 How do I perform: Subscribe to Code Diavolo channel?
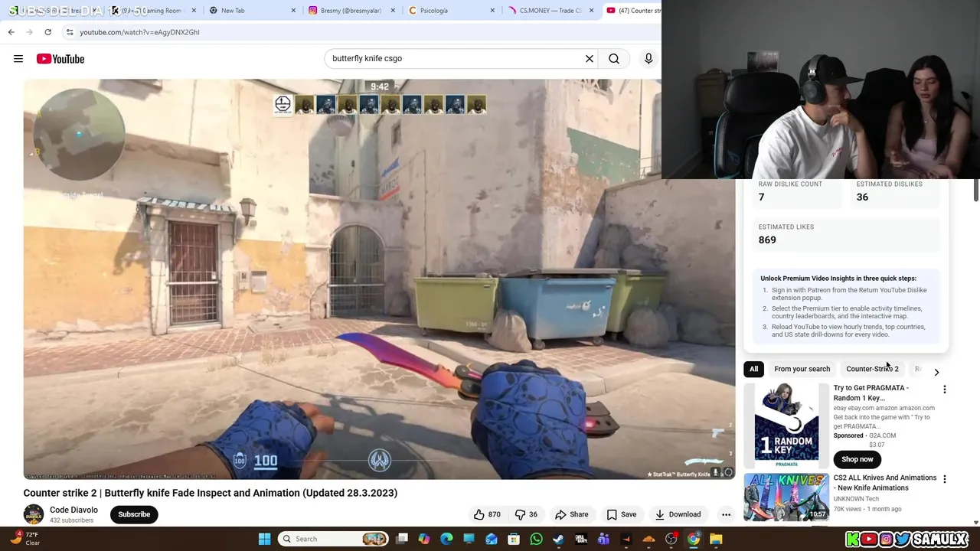click(134, 514)
